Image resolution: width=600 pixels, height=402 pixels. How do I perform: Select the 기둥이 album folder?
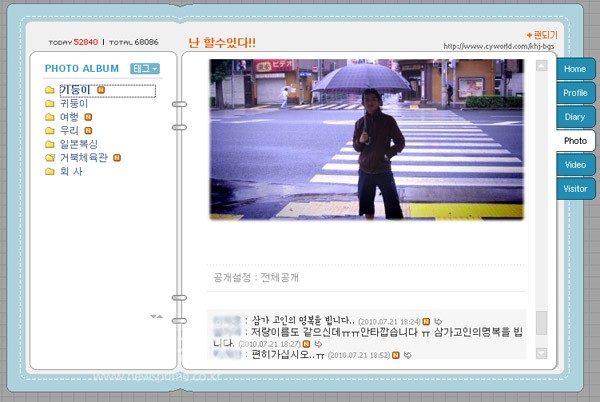pyautogui.click(x=75, y=90)
